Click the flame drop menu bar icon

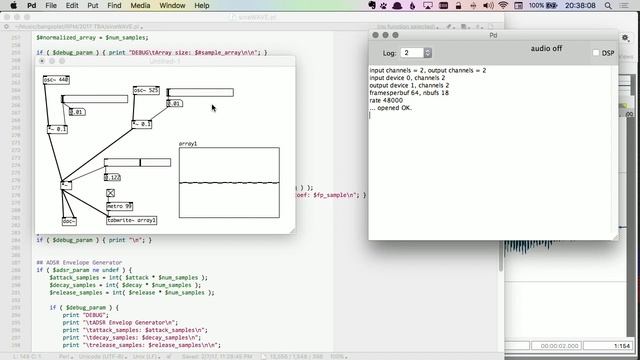point(412,5)
